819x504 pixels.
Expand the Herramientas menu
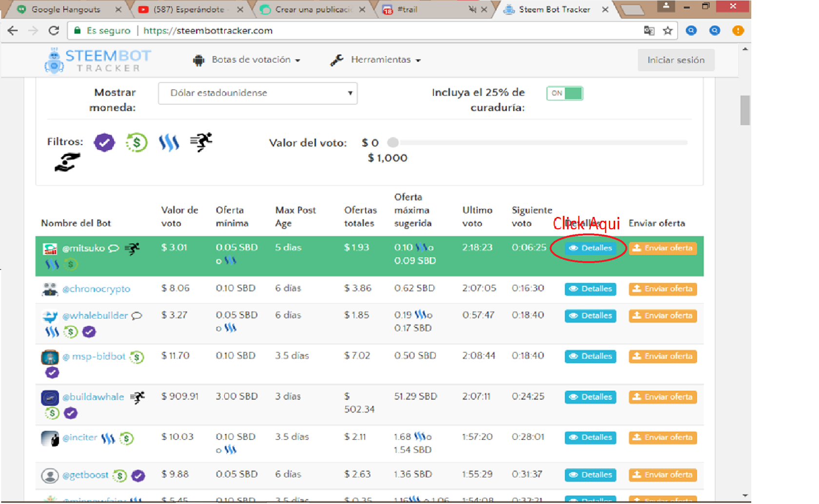[x=375, y=60]
